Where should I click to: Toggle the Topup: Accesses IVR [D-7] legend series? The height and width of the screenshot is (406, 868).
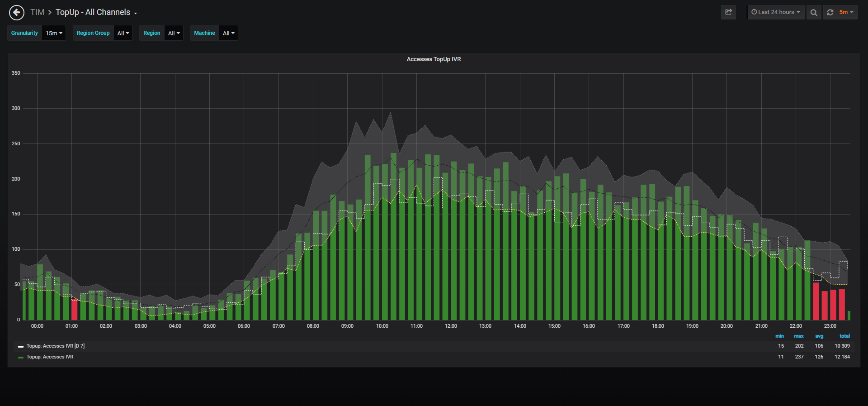[56, 346]
